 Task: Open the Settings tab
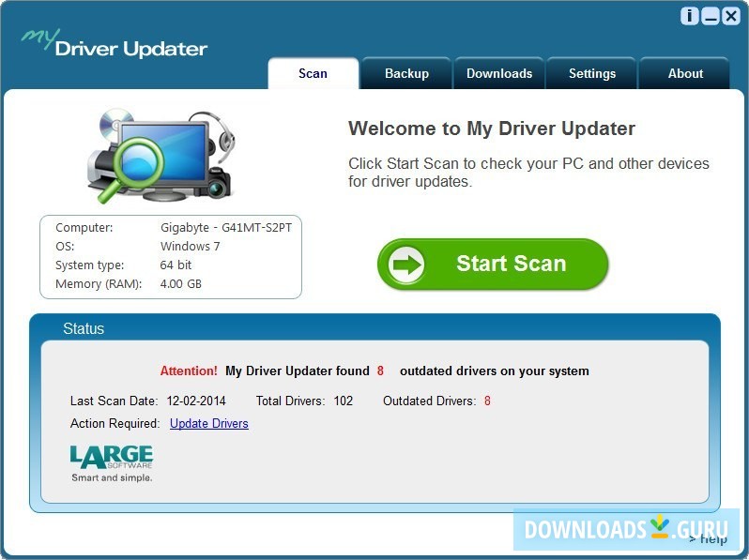pyautogui.click(x=592, y=73)
